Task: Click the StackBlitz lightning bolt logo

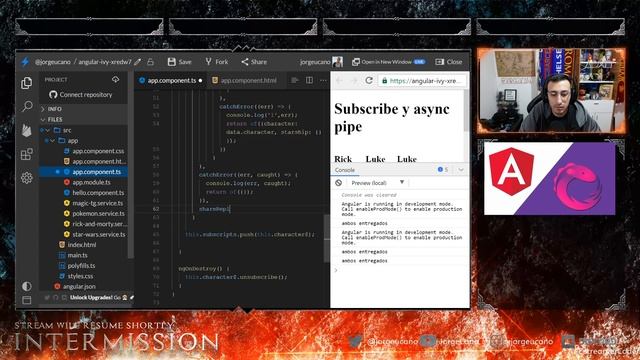Action: 25,62
